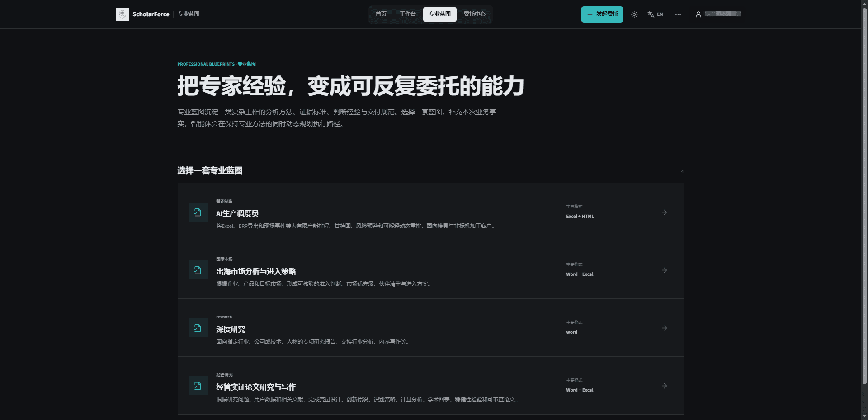Click the AI生产调度员 blueprint document icon
The image size is (868, 420).
click(x=198, y=212)
